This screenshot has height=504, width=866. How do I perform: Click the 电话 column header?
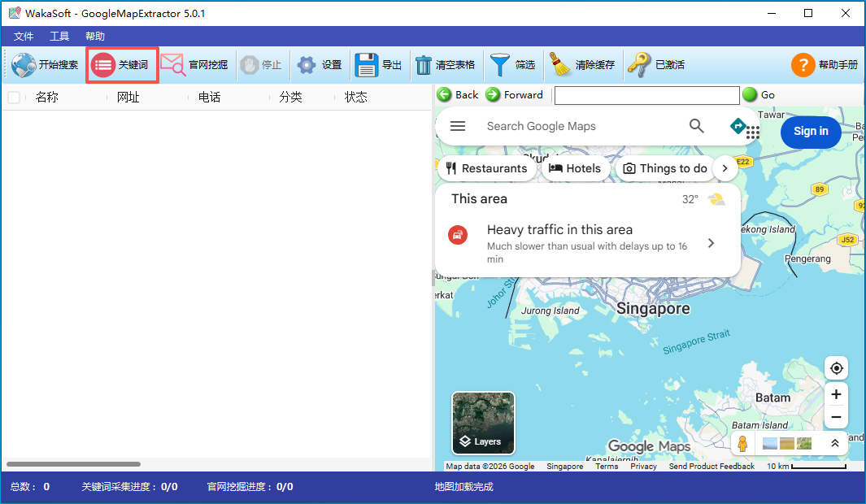209,98
